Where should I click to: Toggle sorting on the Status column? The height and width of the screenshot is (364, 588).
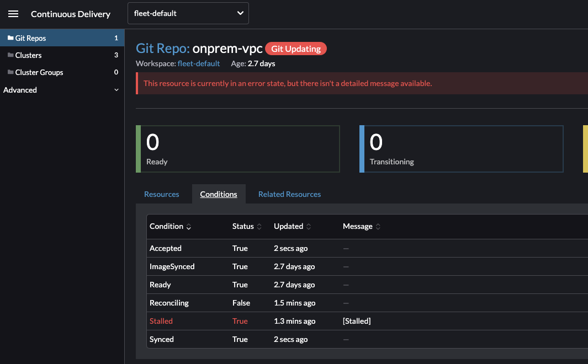(x=259, y=226)
